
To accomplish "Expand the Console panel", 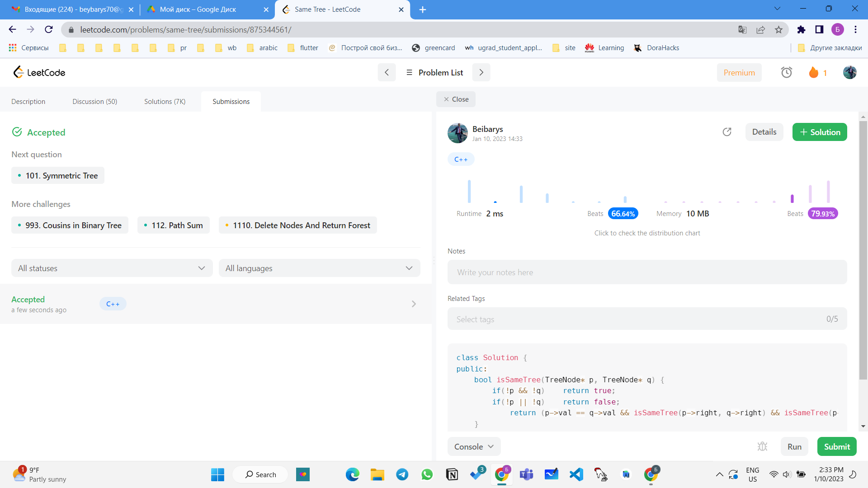I will point(473,446).
